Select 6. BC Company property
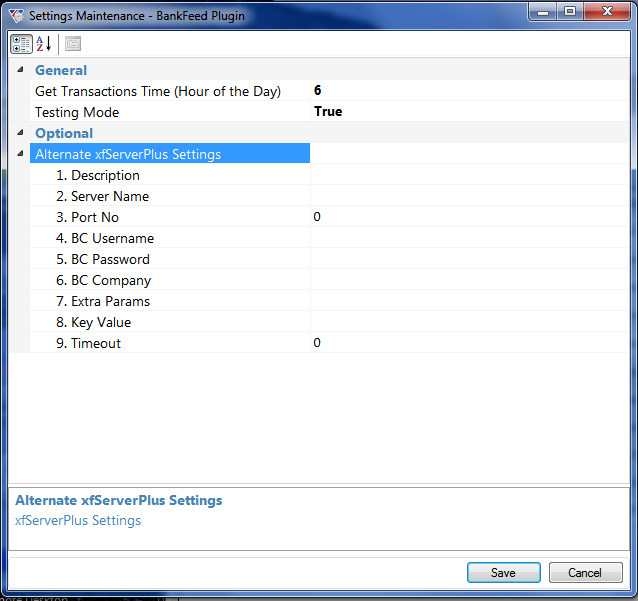 [170, 280]
